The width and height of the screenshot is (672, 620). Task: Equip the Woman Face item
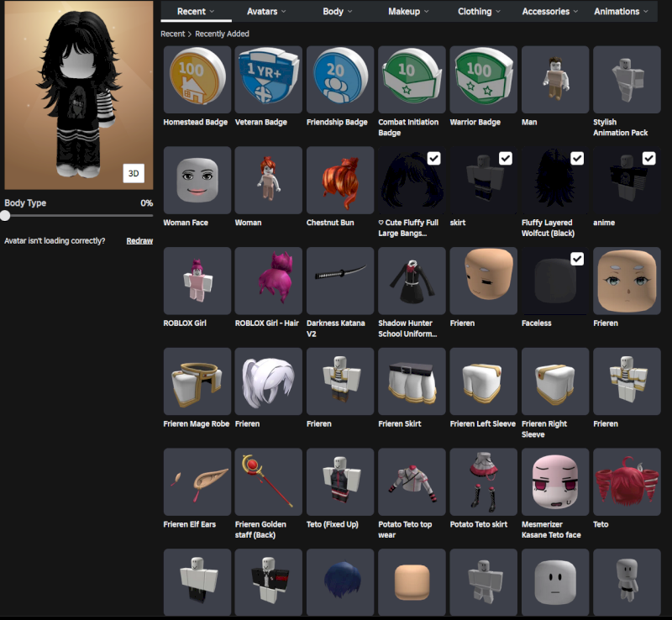[197, 180]
